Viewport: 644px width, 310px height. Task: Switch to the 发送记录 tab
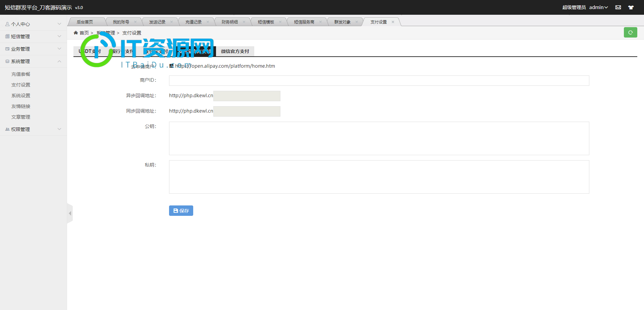click(x=157, y=22)
